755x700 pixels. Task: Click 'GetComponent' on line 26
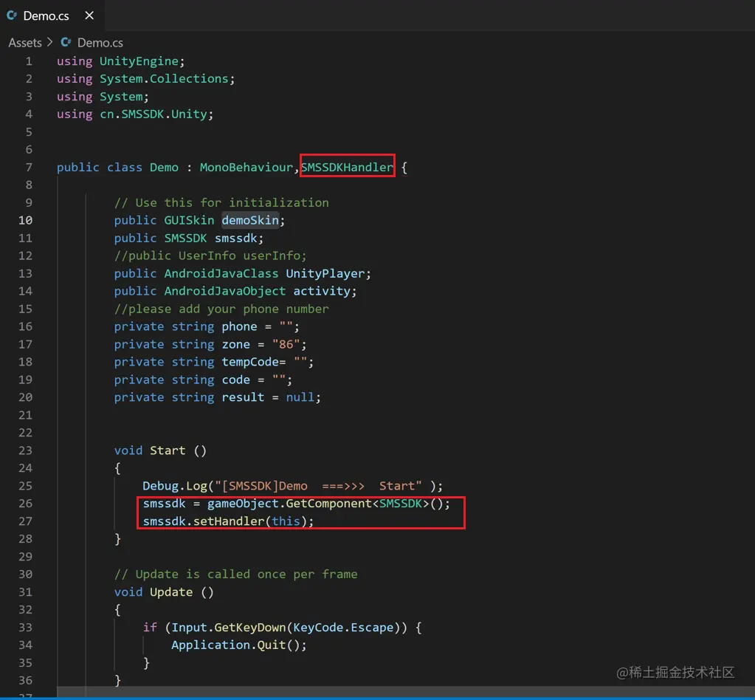point(329,504)
